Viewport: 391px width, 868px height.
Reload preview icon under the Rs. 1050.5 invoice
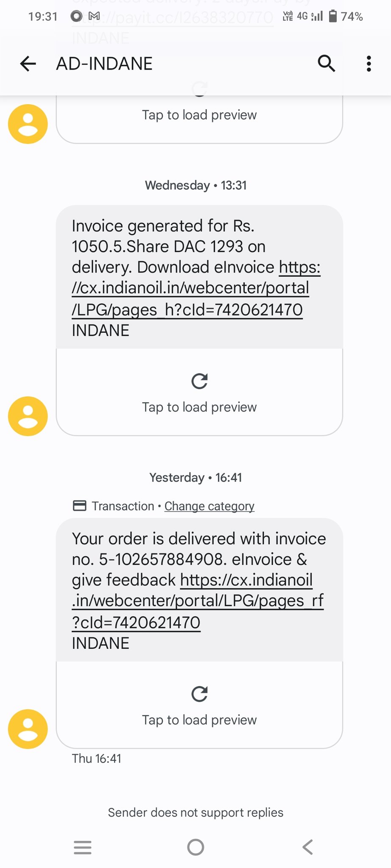tap(199, 381)
